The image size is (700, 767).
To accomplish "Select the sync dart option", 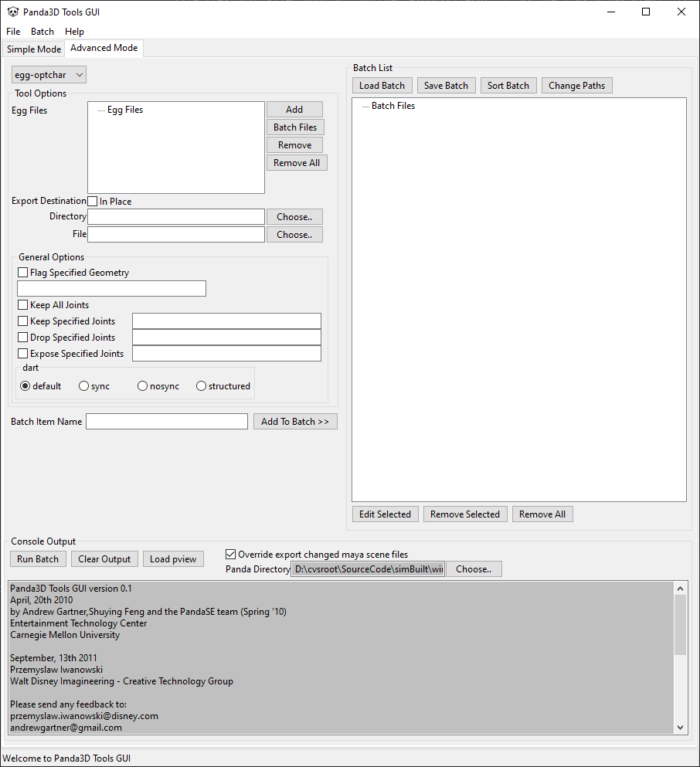I will click(83, 386).
